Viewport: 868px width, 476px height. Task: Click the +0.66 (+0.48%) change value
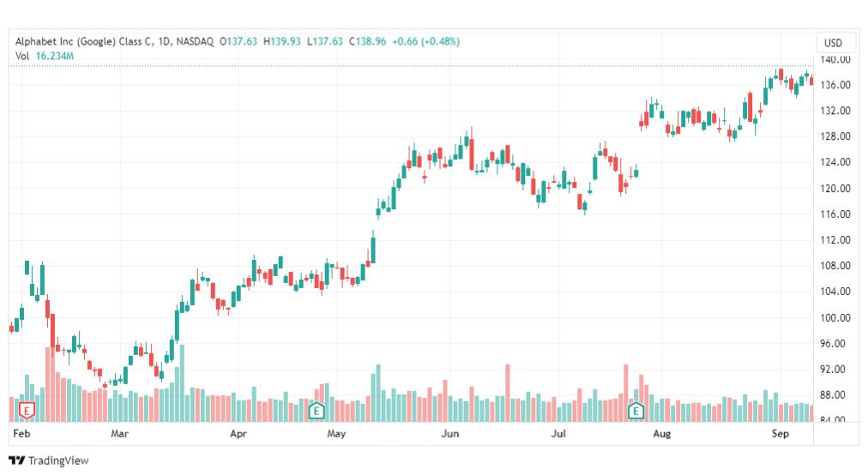[x=425, y=41]
